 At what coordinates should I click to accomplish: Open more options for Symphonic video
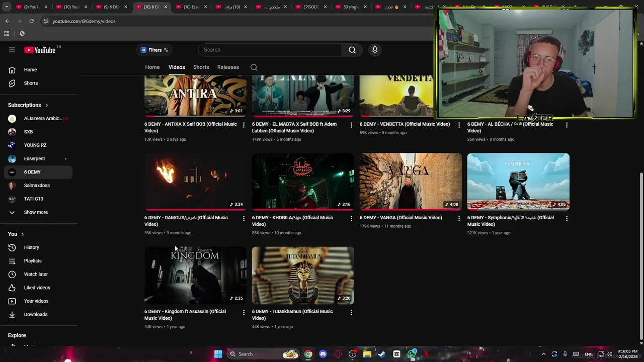[567, 218]
